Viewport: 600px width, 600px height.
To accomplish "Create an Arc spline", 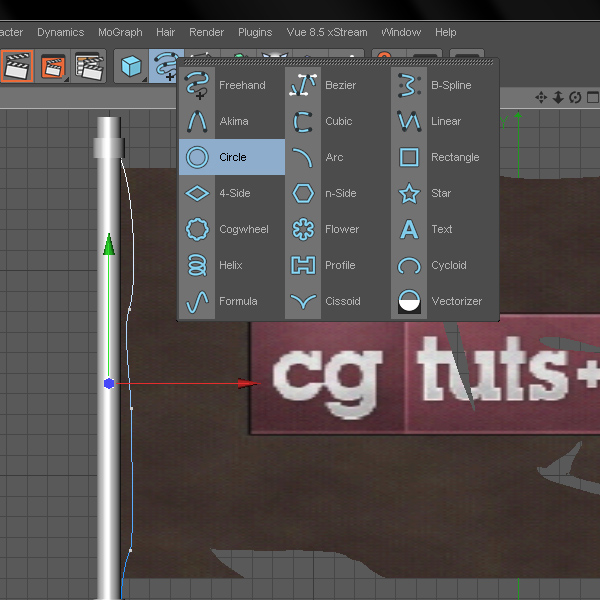I will [x=338, y=157].
